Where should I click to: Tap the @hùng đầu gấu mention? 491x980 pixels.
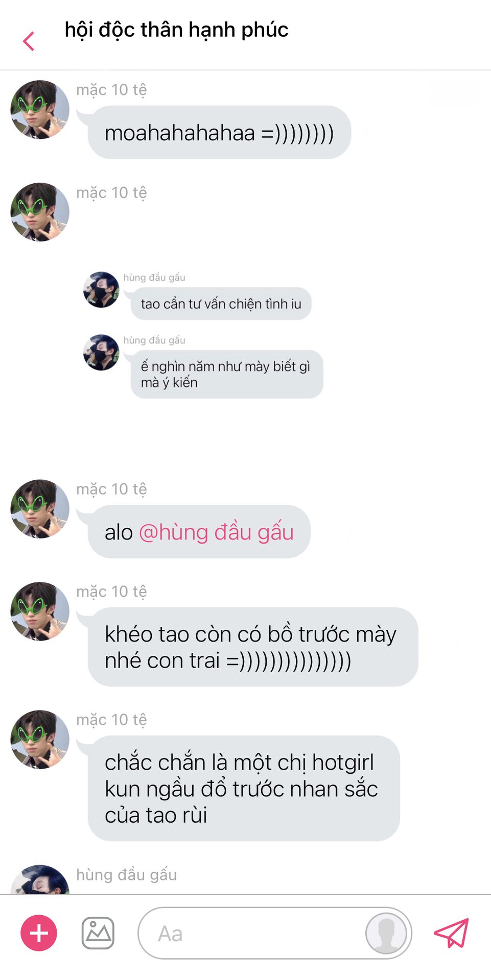[216, 532]
